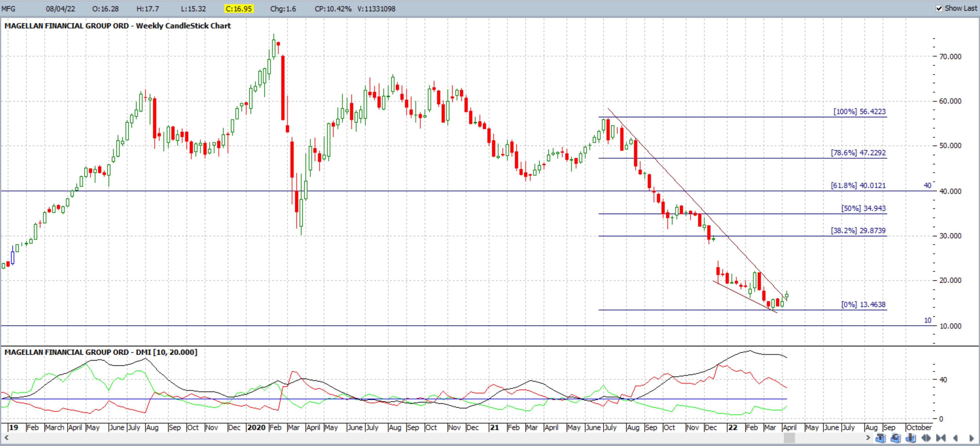980x446 pixels.
Task: Click the 30.000 price axis label
Action: pos(950,236)
